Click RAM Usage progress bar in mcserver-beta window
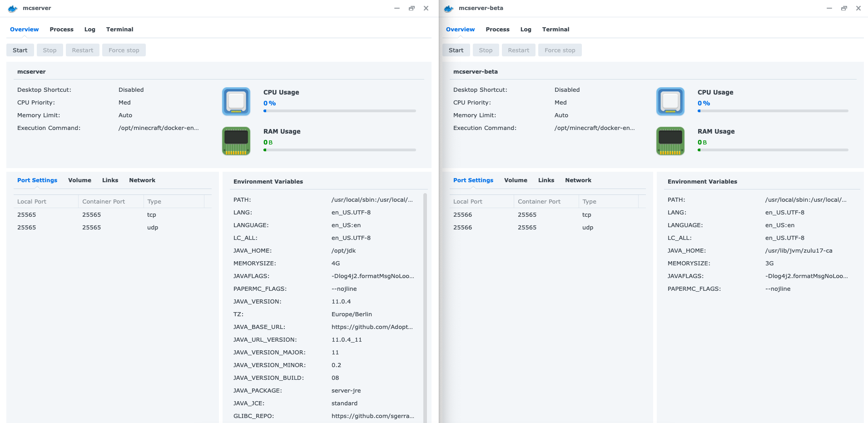Image resolution: width=868 pixels, height=423 pixels. tap(773, 150)
